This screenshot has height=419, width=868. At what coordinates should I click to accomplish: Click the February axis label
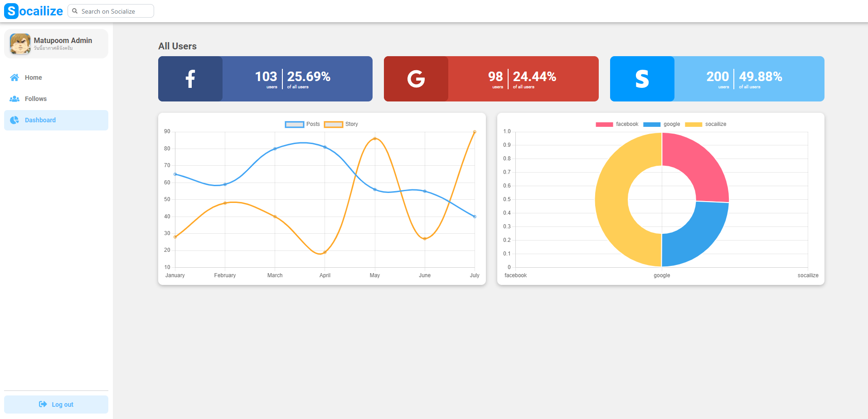[x=225, y=275]
